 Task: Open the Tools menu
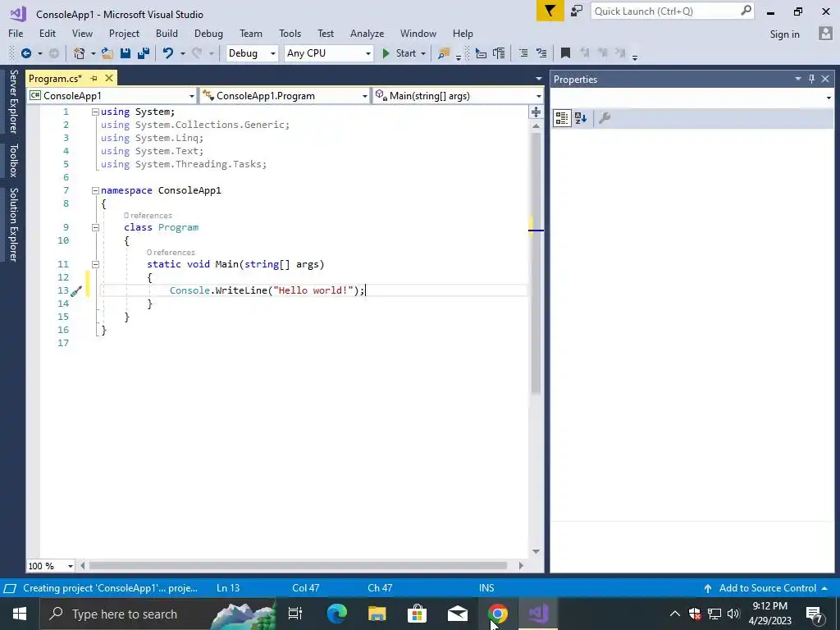point(290,33)
